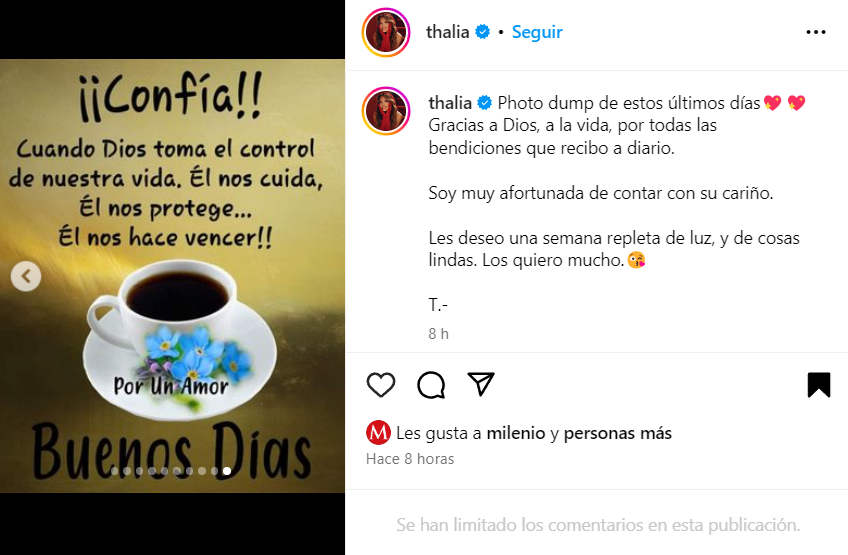Toggle the saved bookmark icon
The image size is (848, 555).
819,385
